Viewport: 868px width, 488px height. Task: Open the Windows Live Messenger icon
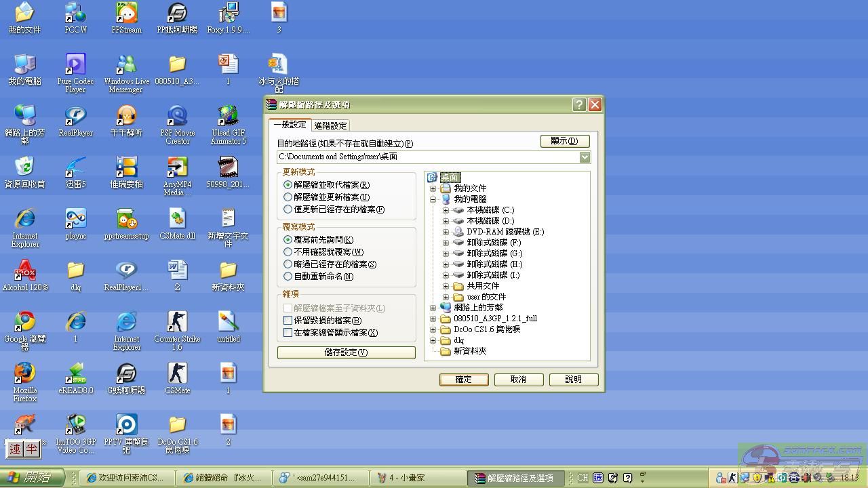click(x=126, y=65)
